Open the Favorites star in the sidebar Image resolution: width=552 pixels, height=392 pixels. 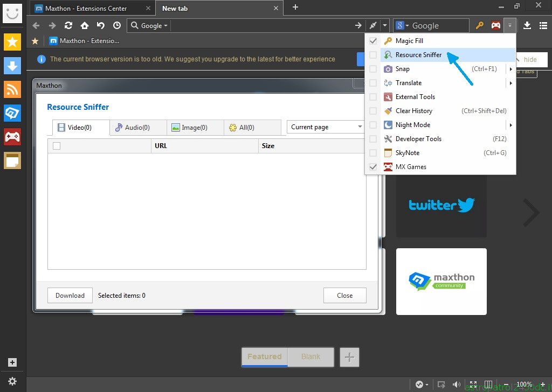(x=12, y=42)
